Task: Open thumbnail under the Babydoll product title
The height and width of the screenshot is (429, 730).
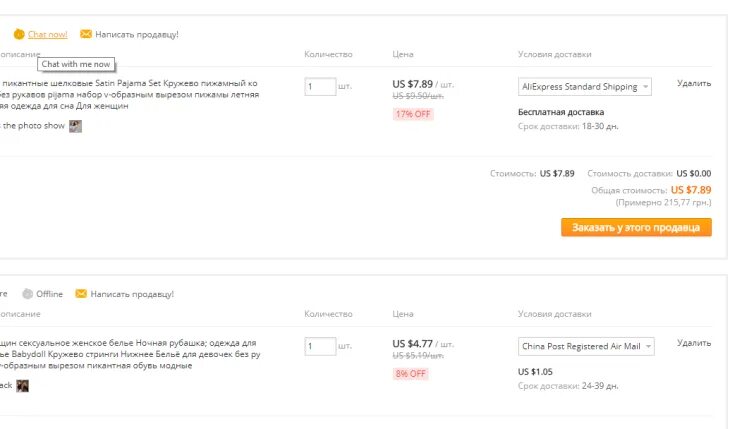Action: click(22, 386)
